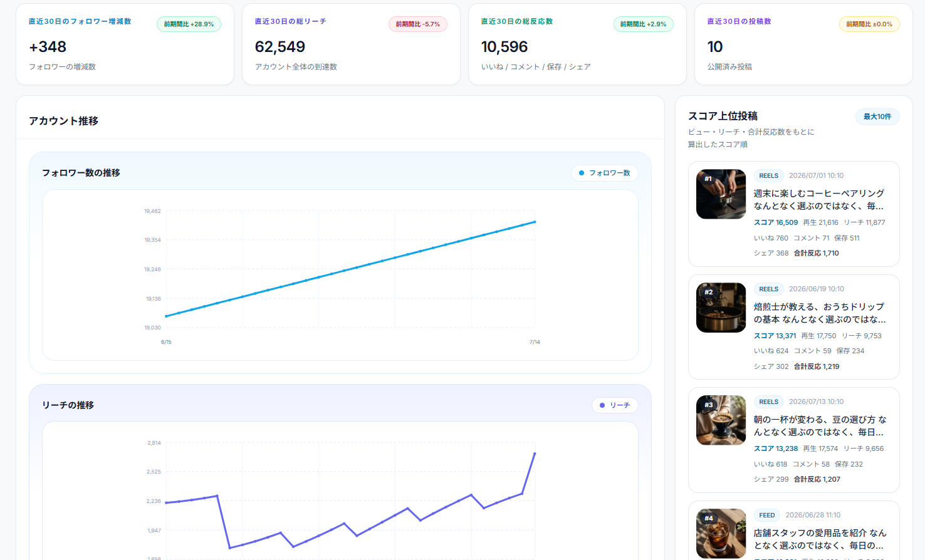Click the スコア 13,238 value
The height and width of the screenshot is (560, 925).
click(776, 449)
